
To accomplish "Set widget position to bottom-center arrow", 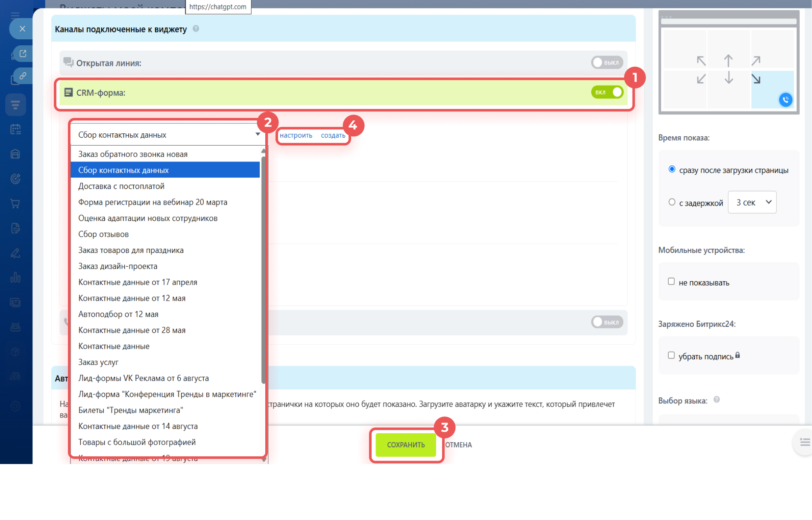I will (729, 78).
